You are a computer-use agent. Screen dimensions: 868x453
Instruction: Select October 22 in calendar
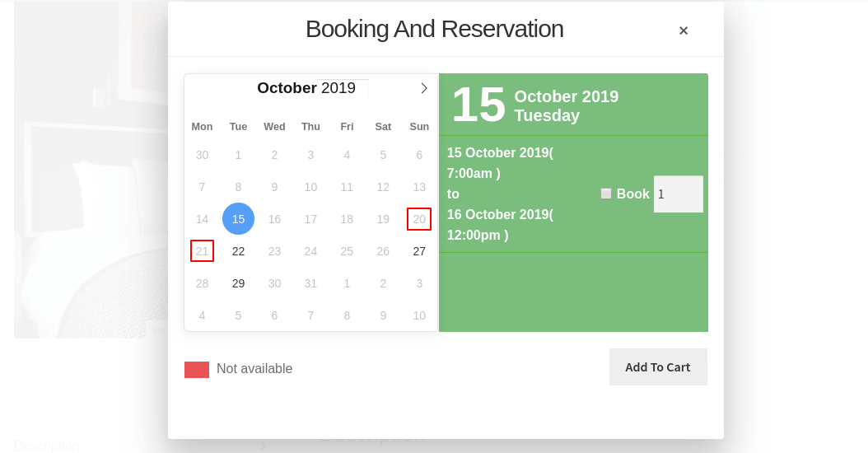pos(238,251)
